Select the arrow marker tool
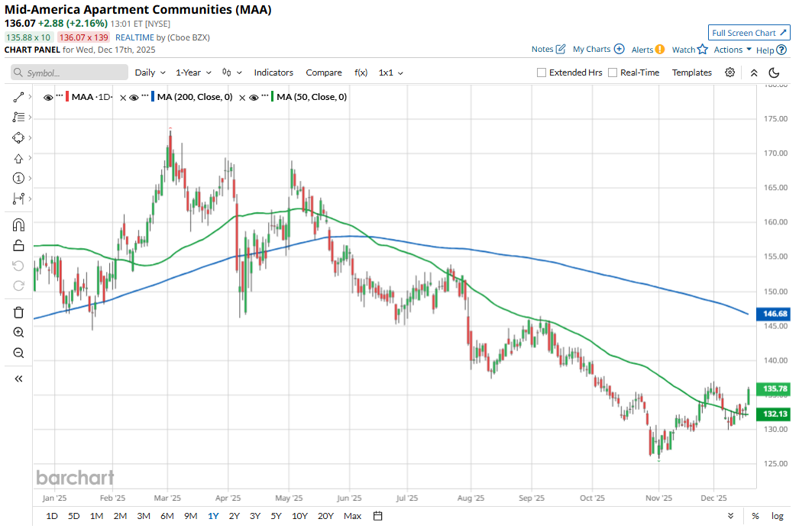The image size is (799, 532). pyautogui.click(x=18, y=158)
